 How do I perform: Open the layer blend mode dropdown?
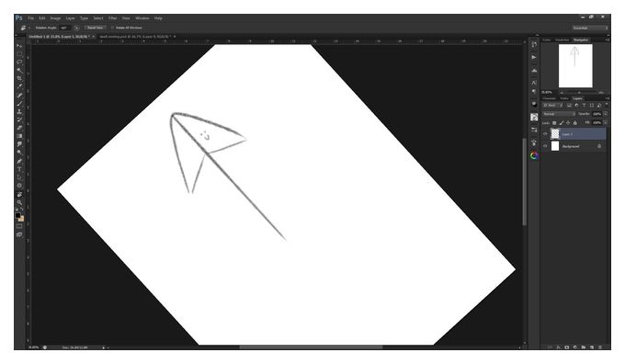coord(559,114)
